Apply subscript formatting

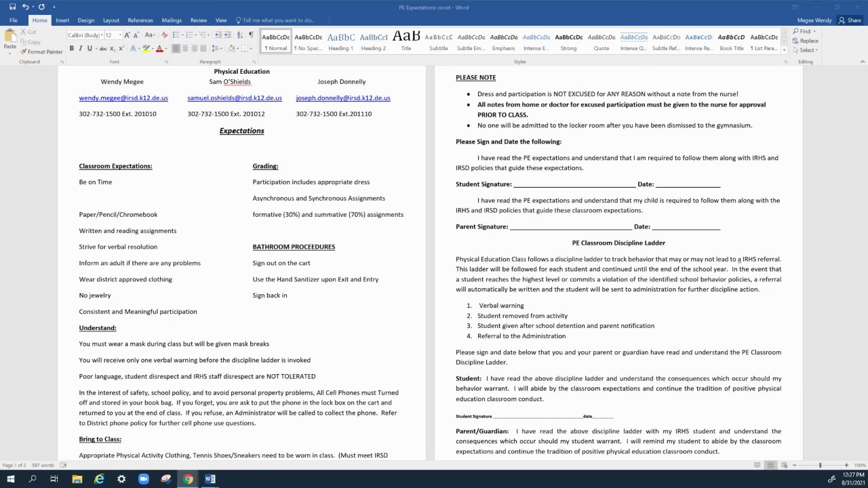click(113, 48)
